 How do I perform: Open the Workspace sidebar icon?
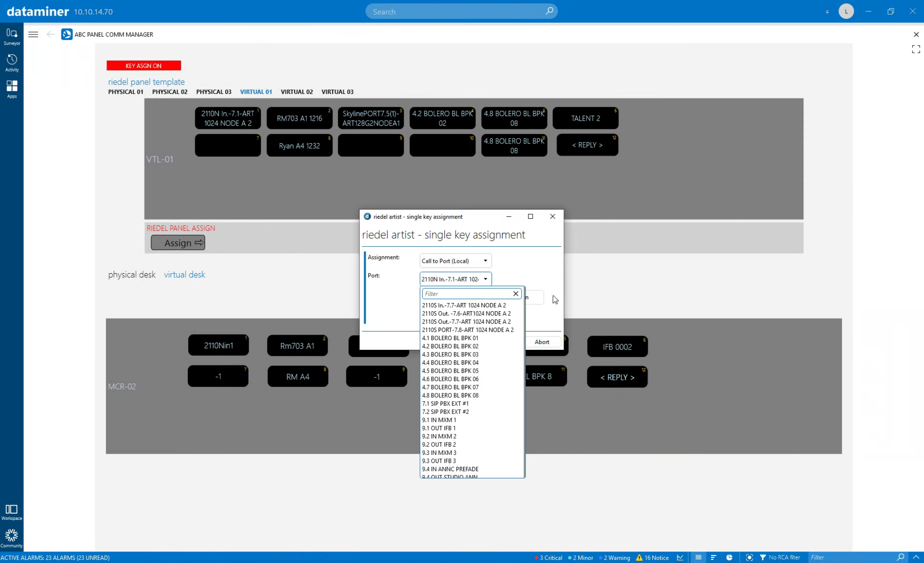11,513
